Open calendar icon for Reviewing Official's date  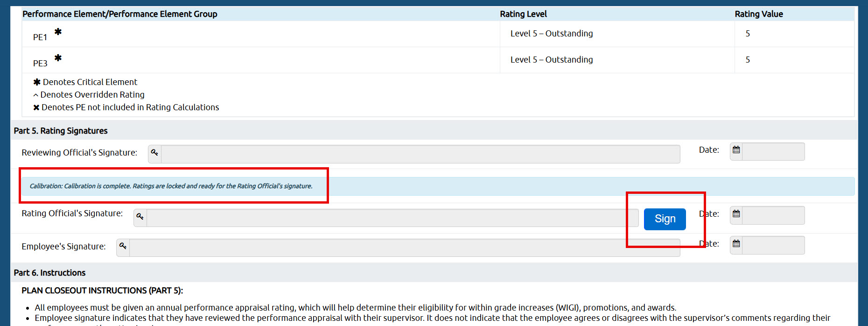click(736, 150)
